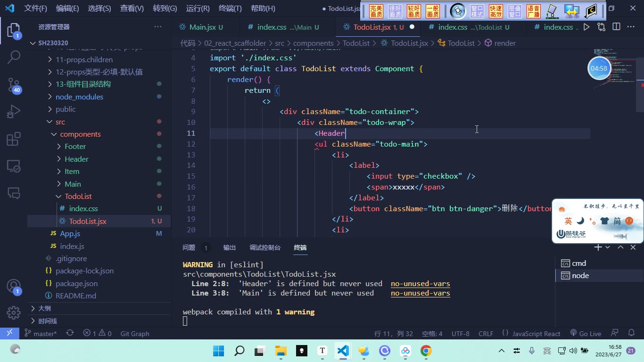The width and height of the screenshot is (644, 362).
Task: Open Source Control view with 40 badge
Action: coord(14,85)
